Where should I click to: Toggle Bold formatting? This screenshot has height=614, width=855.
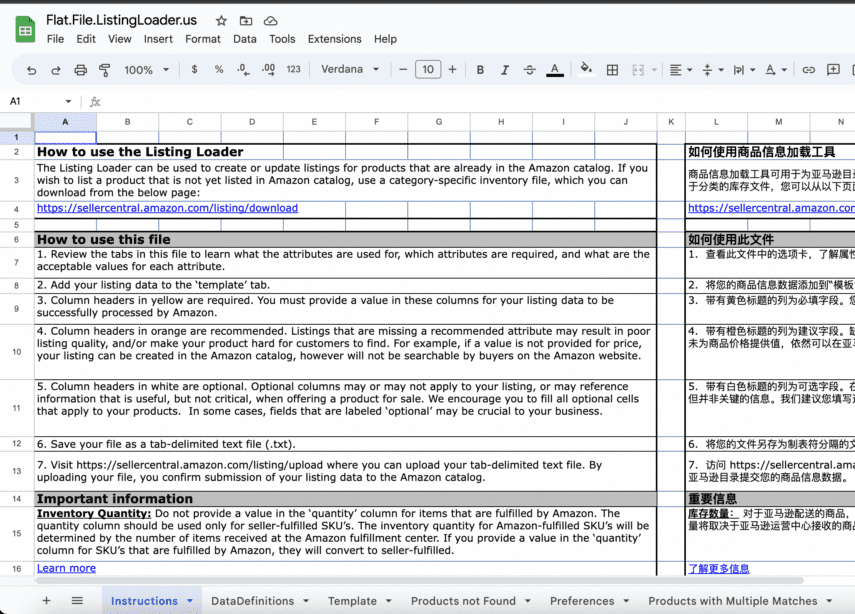pos(480,70)
